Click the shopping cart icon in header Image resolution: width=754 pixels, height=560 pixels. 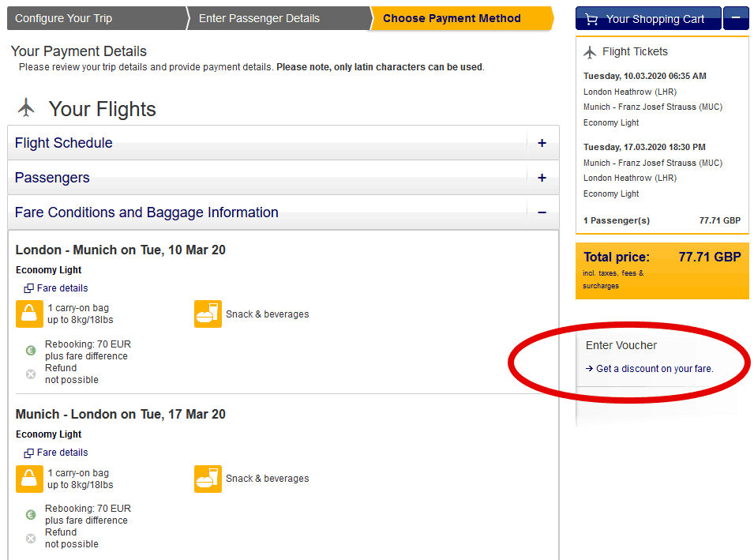591,17
